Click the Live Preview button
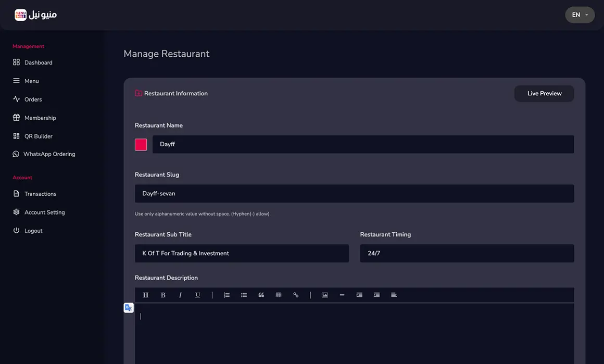This screenshot has height=364, width=604. (544, 94)
